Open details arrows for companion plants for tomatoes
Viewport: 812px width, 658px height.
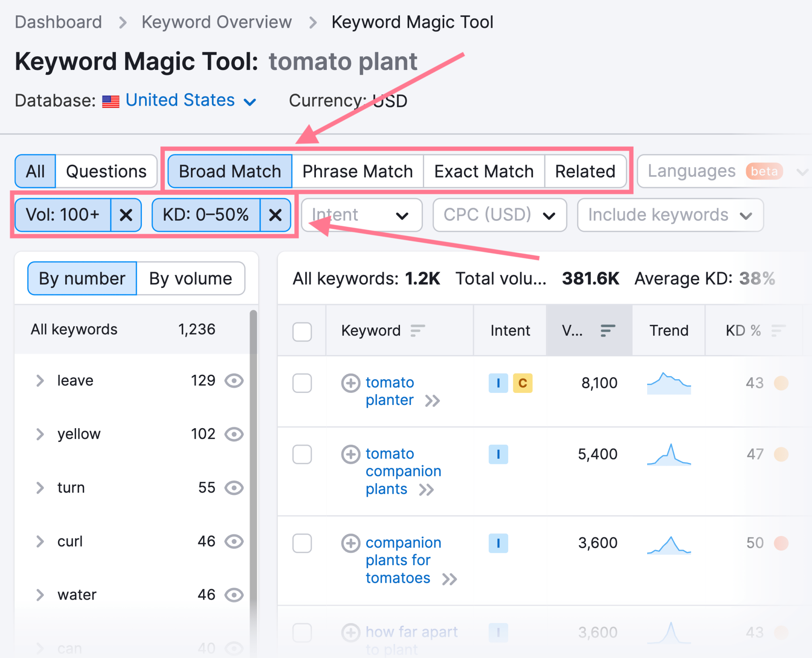[449, 579]
